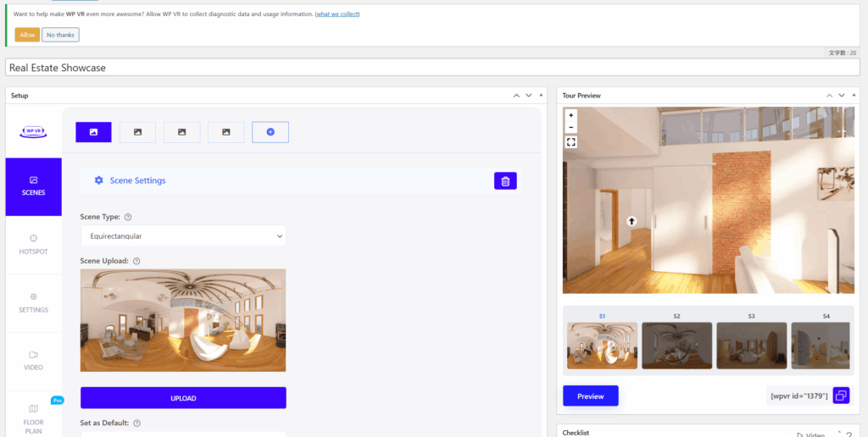Collapse the Setup panel
The height and width of the screenshot is (437, 868).
[540, 96]
